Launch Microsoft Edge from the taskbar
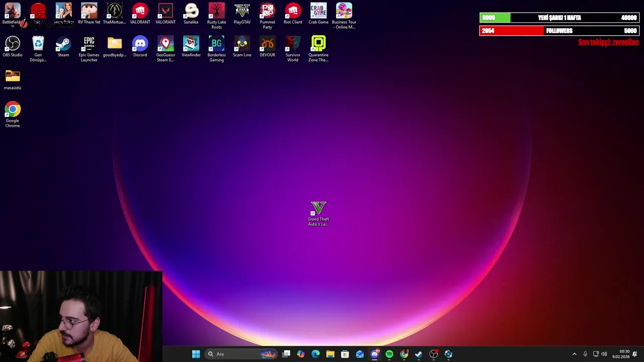The image size is (644, 362). click(315, 354)
